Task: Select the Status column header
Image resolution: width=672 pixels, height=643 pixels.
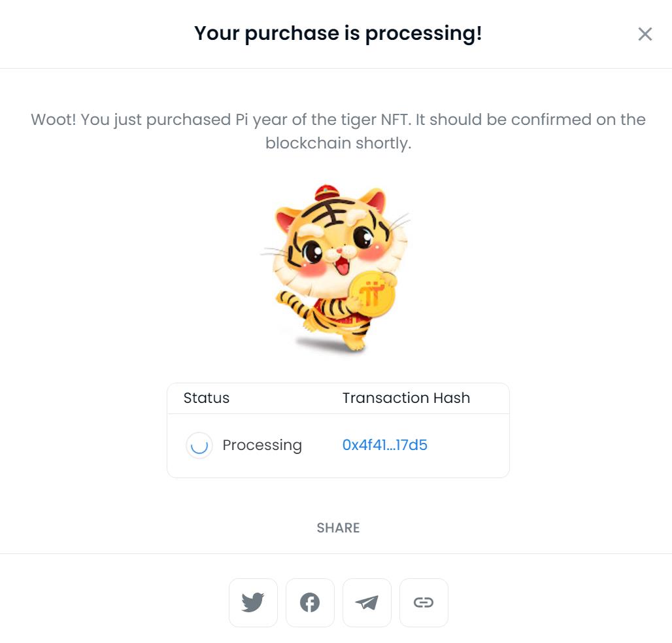Action: (206, 398)
